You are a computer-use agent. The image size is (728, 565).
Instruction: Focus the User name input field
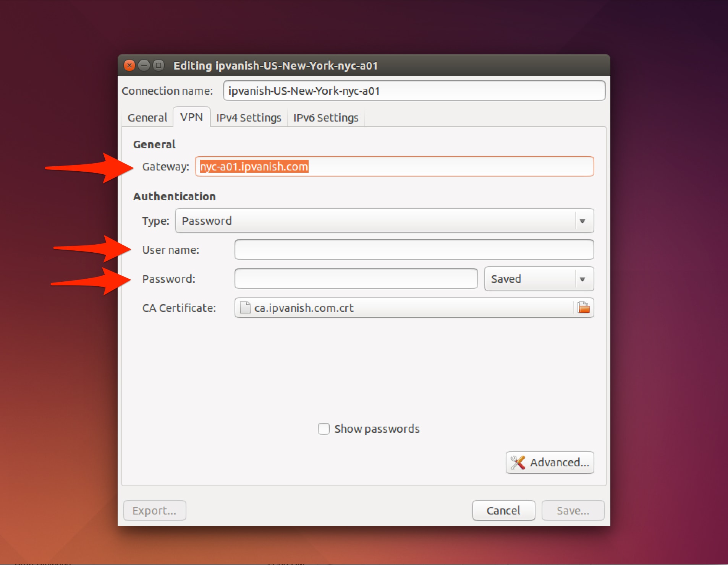point(414,250)
